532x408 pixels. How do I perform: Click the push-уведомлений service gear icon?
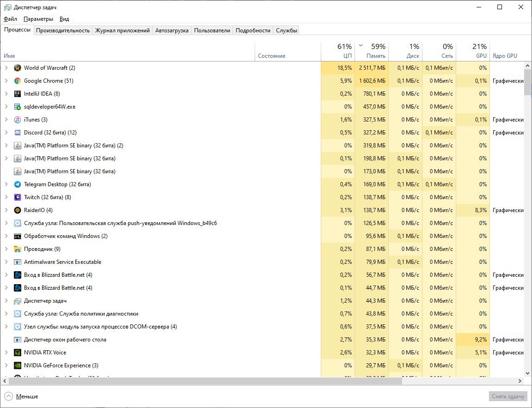[17, 223]
